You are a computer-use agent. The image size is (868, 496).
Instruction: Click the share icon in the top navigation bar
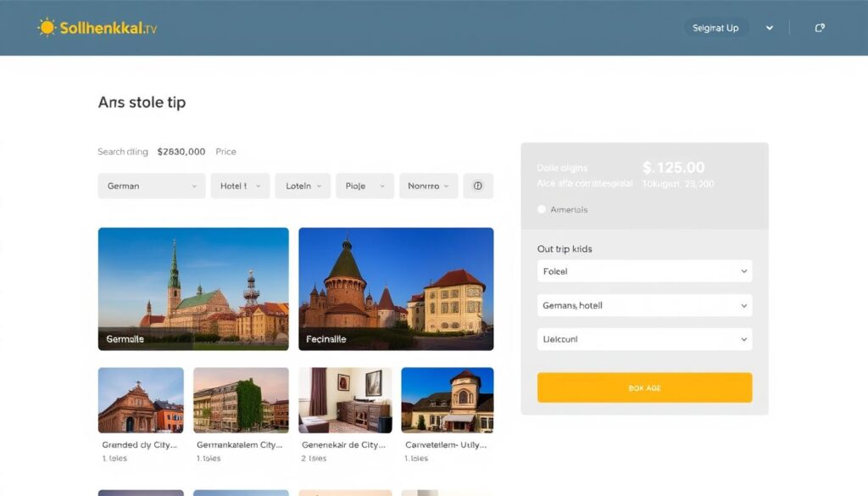[x=819, y=26]
